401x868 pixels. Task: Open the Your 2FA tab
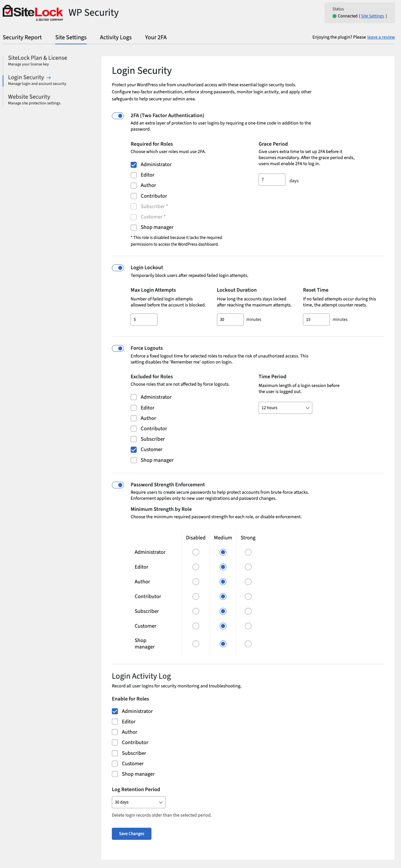click(x=155, y=37)
